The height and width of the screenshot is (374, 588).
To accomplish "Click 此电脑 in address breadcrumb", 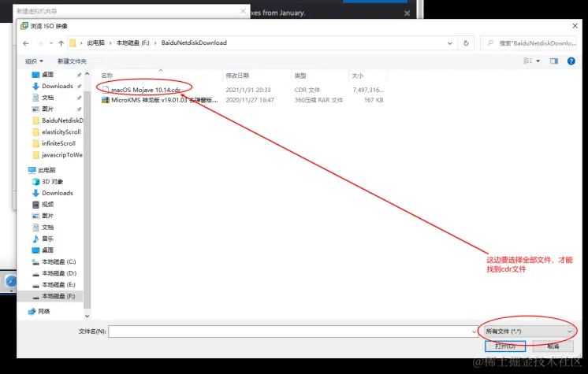I will click(96, 43).
